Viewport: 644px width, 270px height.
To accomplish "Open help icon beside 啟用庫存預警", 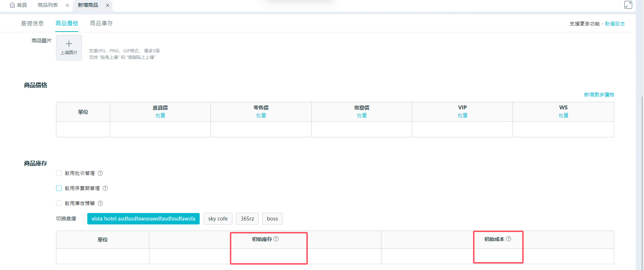I will 100,203.
